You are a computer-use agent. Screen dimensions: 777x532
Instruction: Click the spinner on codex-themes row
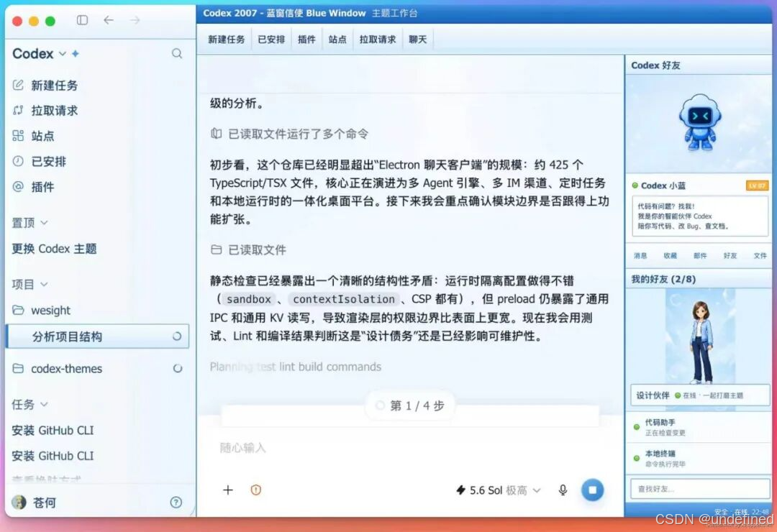tap(178, 369)
